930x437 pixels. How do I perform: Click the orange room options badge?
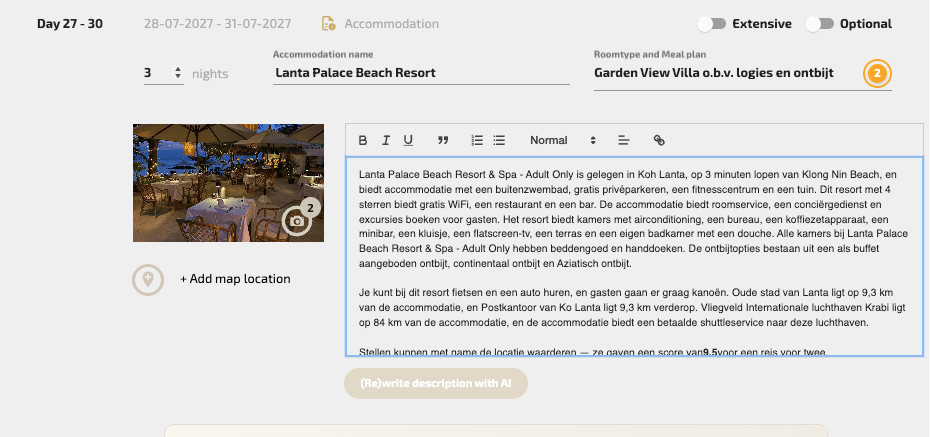[x=877, y=73]
